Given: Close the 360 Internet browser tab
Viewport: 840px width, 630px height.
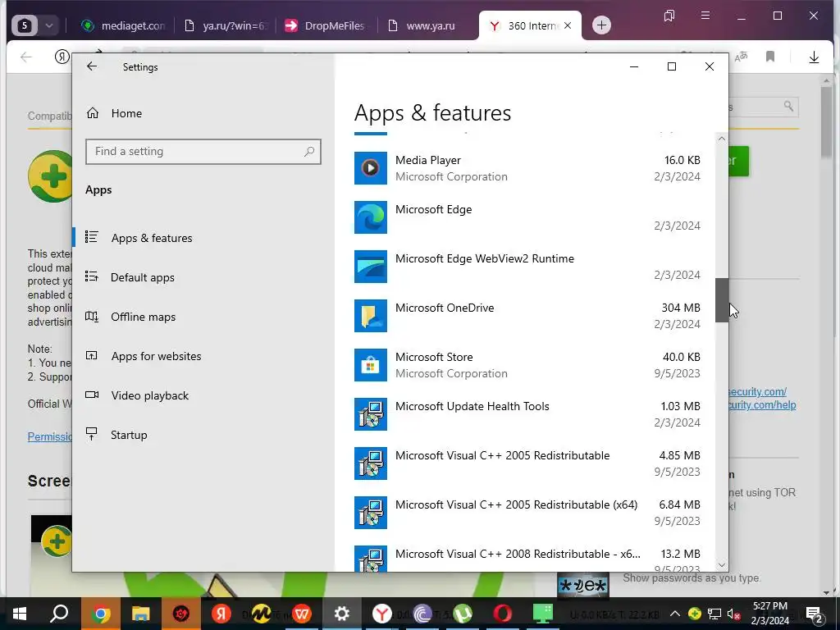Looking at the screenshot, I should click(x=568, y=25).
